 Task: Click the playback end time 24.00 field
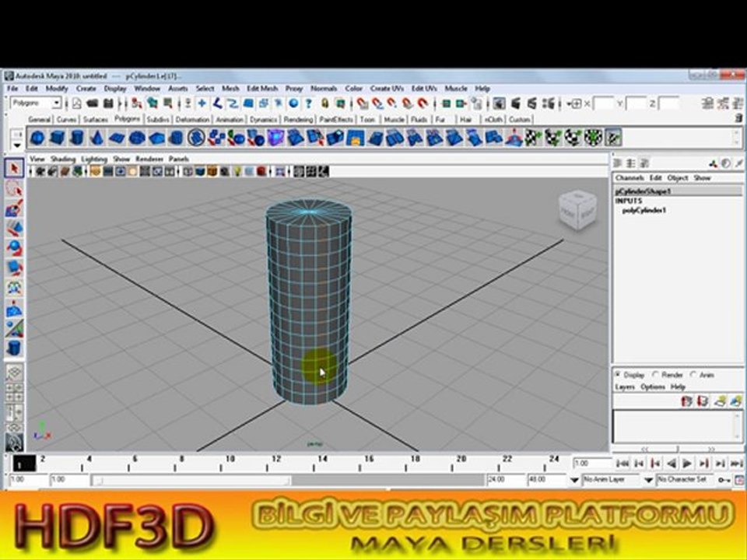click(505, 480)
